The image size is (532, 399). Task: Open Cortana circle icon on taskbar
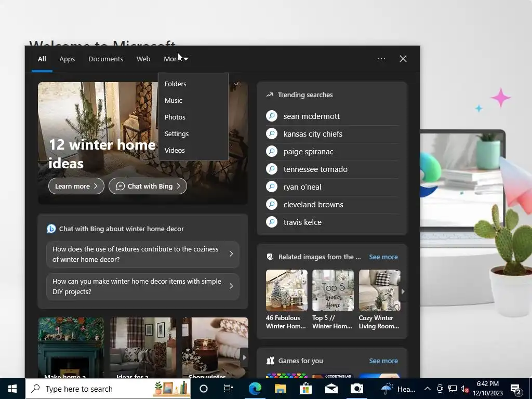tap(204, 389)
